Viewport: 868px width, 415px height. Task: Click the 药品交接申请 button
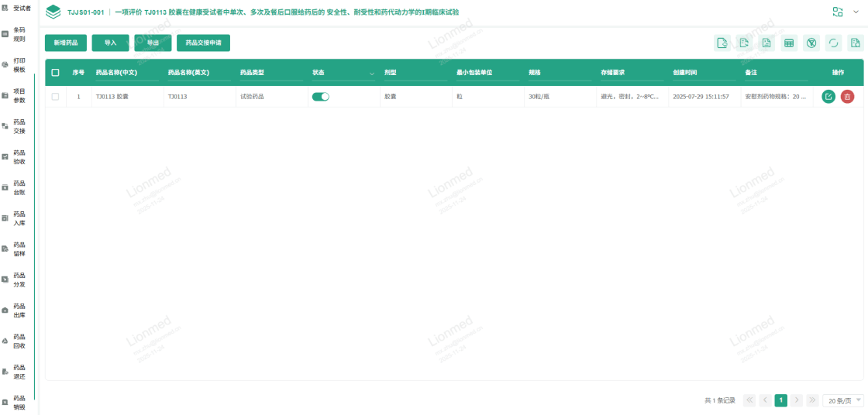tap(203, 43)
